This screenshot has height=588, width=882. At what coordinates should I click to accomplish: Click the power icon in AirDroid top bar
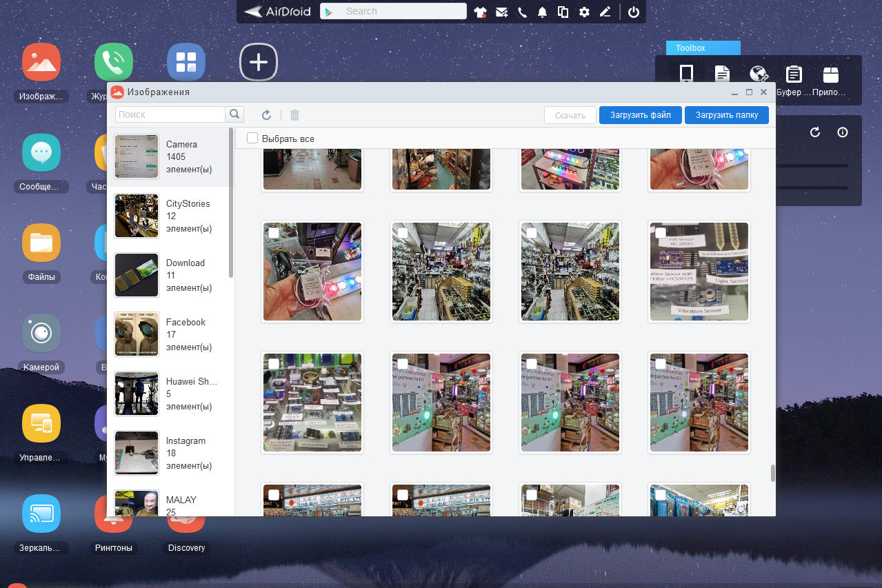pyautogui.click(x=633, y=12)
